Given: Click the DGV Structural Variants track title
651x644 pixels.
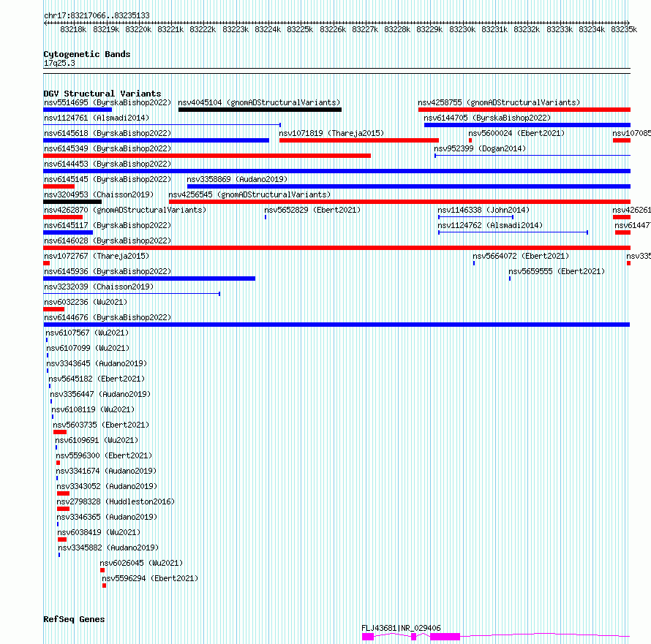Looking at the screenshot, I should [102, 94].
